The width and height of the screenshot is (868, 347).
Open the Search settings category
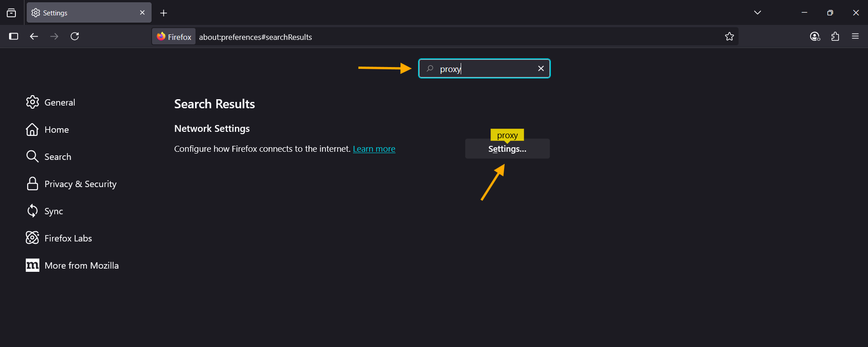pos(49,157)
